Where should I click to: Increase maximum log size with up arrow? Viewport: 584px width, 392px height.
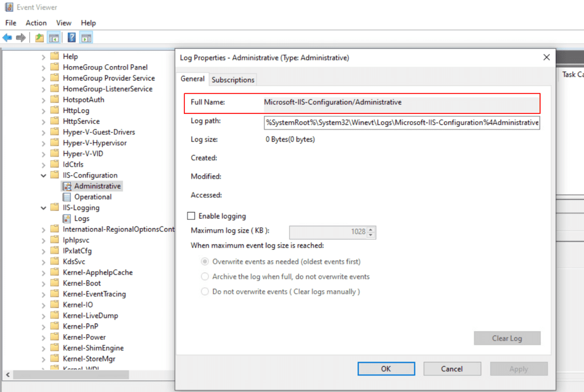coord(372,230)
